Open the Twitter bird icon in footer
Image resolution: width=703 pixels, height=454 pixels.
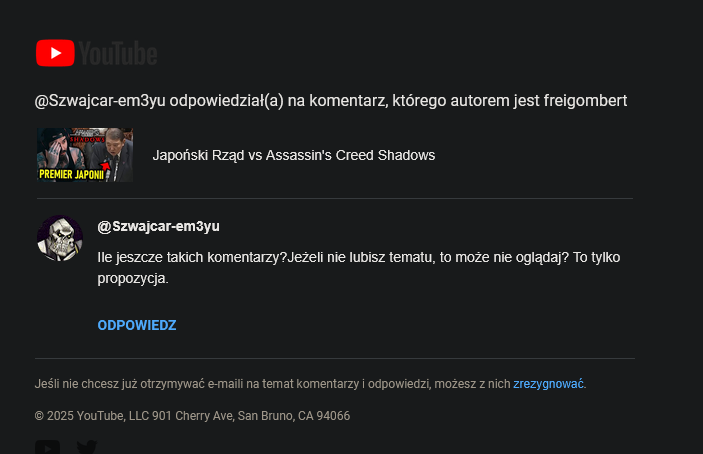click(x=87, y=447)
